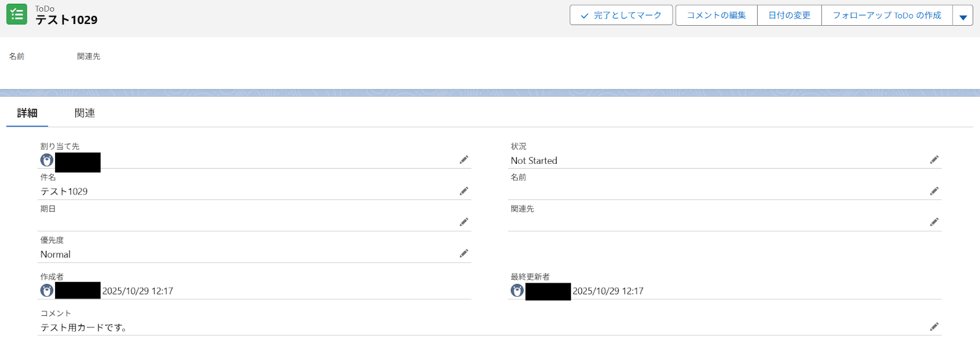The width and height of the screenshot is (980, 344).
Task: Click the 状況 field label
Action: point(519,147)
